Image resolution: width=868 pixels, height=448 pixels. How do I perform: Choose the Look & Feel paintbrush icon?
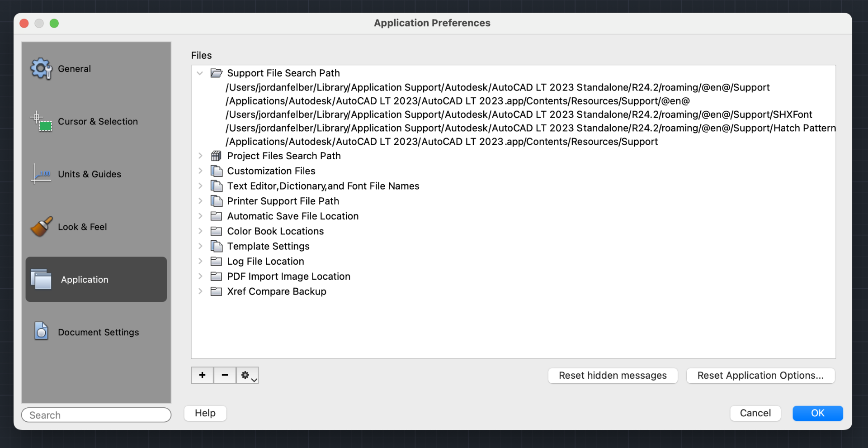click(x=41, y=227)
